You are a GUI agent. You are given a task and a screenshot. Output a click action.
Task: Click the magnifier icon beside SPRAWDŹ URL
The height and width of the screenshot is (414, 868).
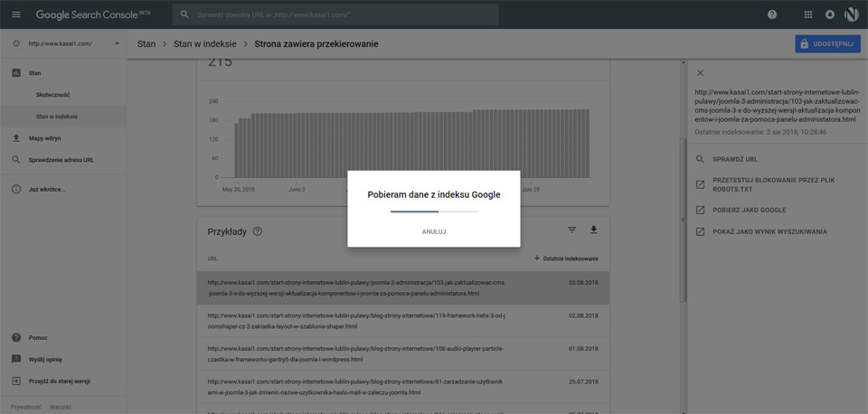[x=700, y=159]
